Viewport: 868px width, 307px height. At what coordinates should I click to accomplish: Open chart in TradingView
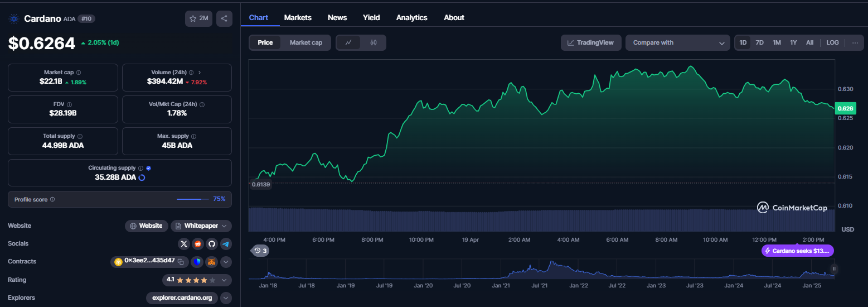591,42
